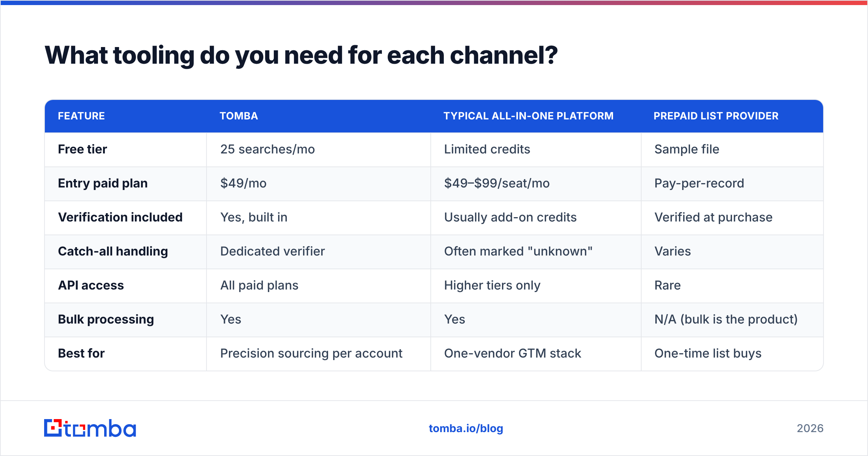
Task: Click the heading 'What tooling do you need for each channel?'
Action: coord(301,55)
